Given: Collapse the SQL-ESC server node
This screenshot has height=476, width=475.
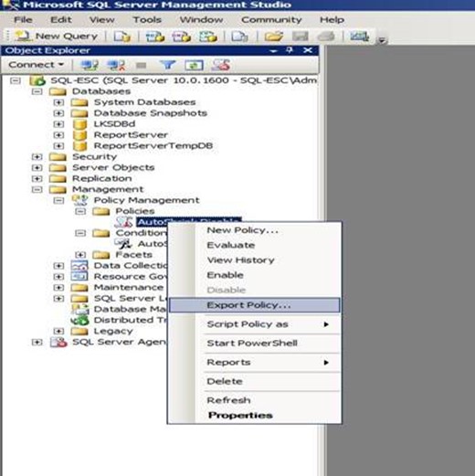Looking at the screenshot, I should (x=16, y=80).
